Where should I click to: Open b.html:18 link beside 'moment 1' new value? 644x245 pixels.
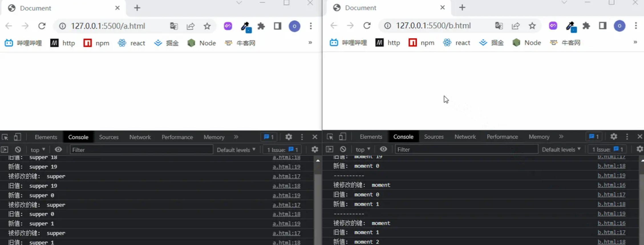coord(611,204)
